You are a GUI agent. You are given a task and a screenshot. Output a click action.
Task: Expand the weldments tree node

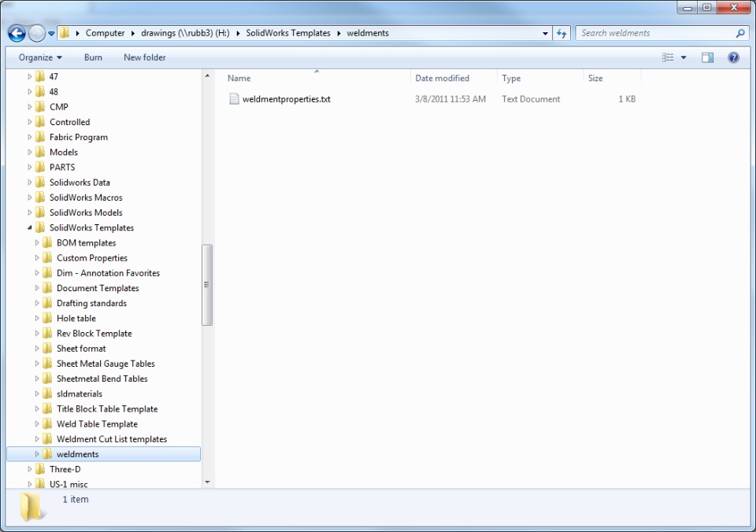point(37,454)
